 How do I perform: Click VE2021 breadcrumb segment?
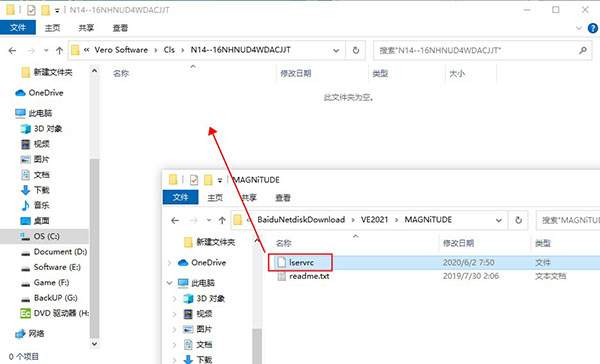coord(374,220)
